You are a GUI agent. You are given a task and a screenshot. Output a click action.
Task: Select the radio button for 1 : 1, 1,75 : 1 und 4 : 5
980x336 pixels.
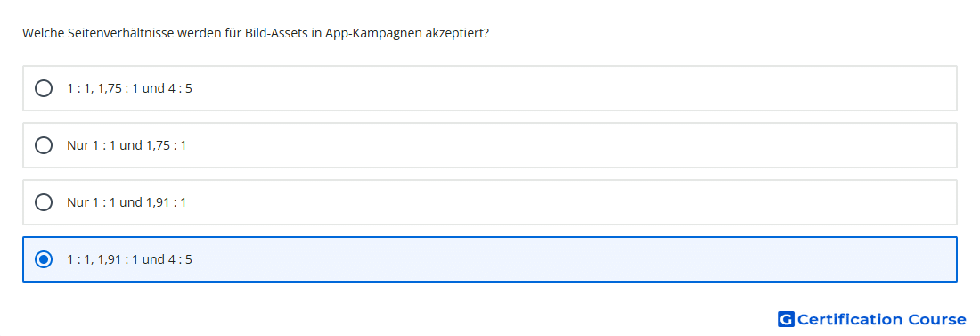[44, 88]
